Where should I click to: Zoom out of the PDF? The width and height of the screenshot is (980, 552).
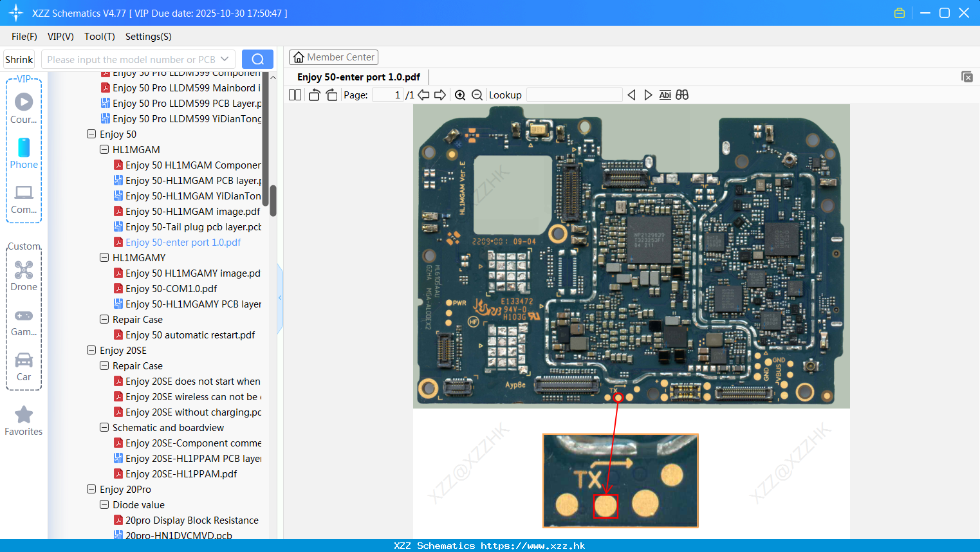(477, 95)
